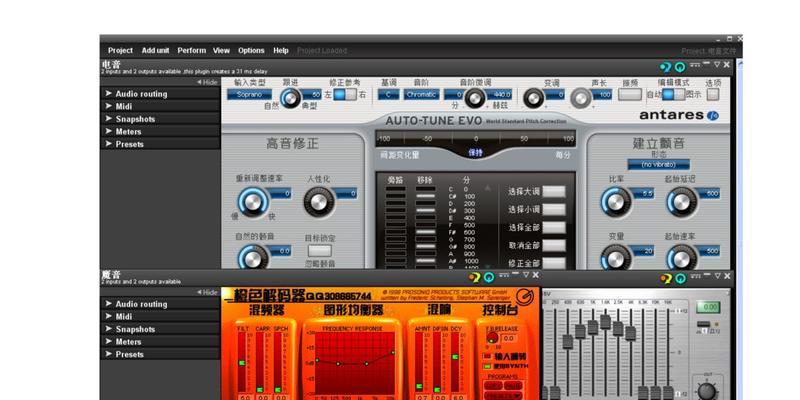Toggle the 使用SYNTH checkbox in the vocoder
Viewport: 800px width, 400px height.
pyautogui.click(x=487, y=366)
